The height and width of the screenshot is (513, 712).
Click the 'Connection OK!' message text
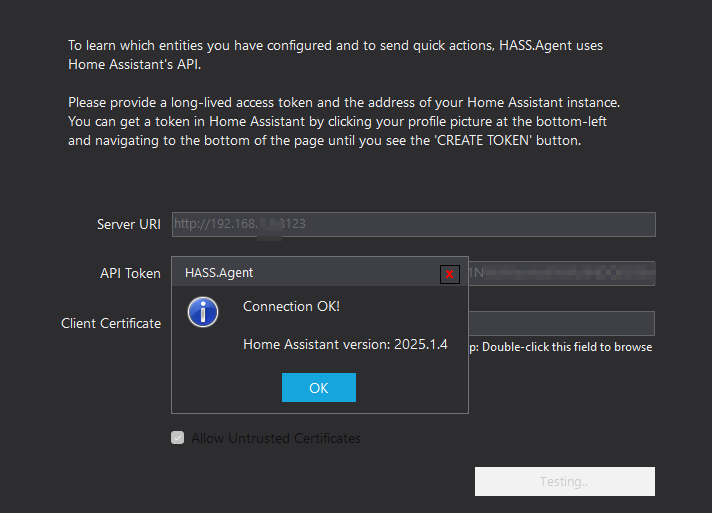click(x=291, y=306)
